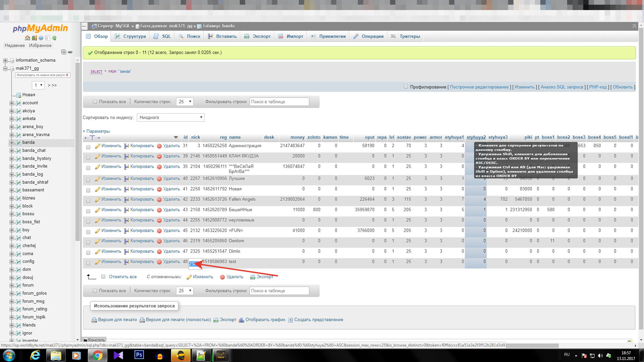Click the link-with-main-panel chain icon
This screenshot has width=644, height=362.
pos(70,52)
